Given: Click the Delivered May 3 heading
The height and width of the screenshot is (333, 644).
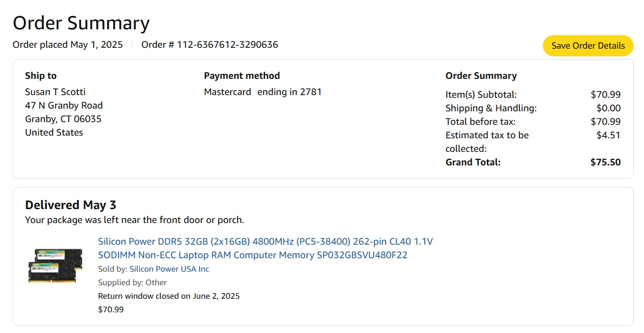Looking at the screenshot, I should 71,205.
